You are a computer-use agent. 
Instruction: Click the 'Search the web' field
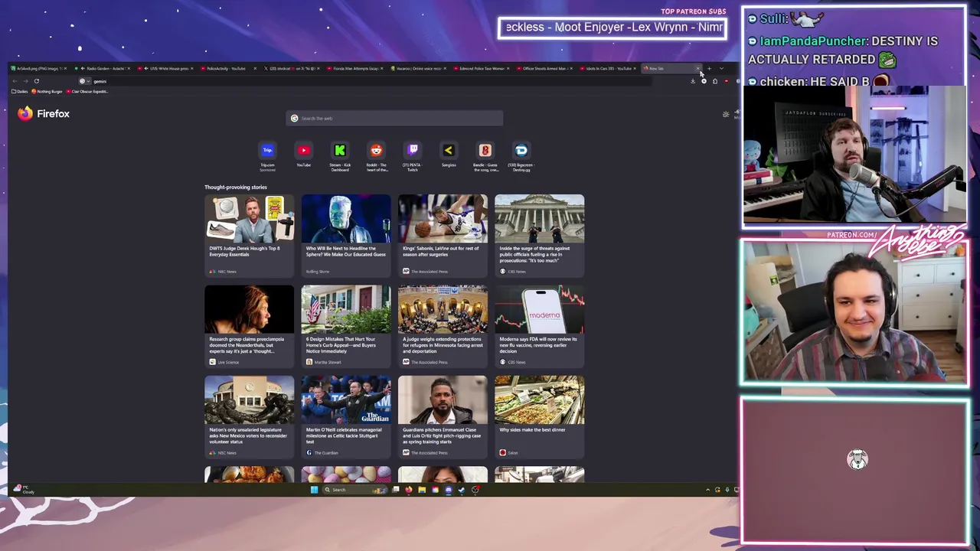tap(394, 118)
